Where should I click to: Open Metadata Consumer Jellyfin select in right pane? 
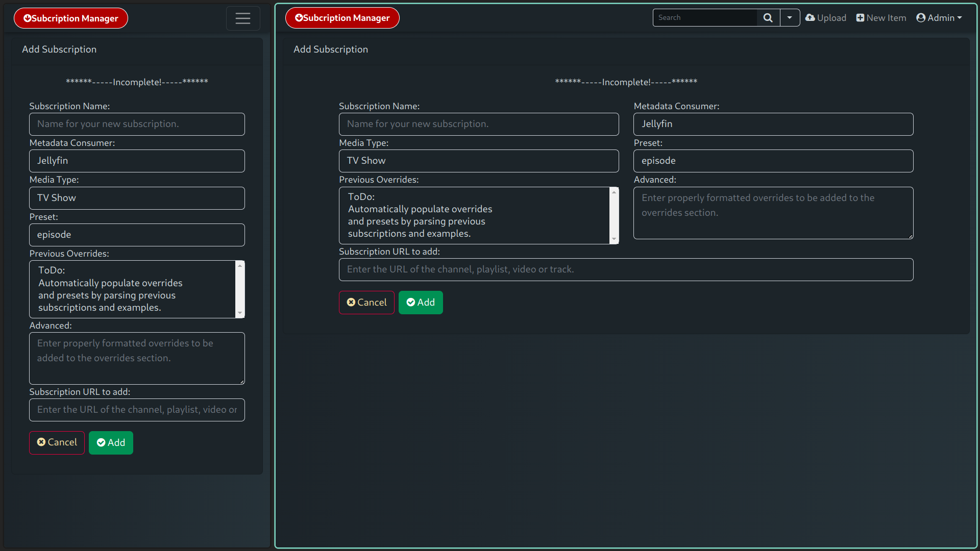(x=773, y=124)
